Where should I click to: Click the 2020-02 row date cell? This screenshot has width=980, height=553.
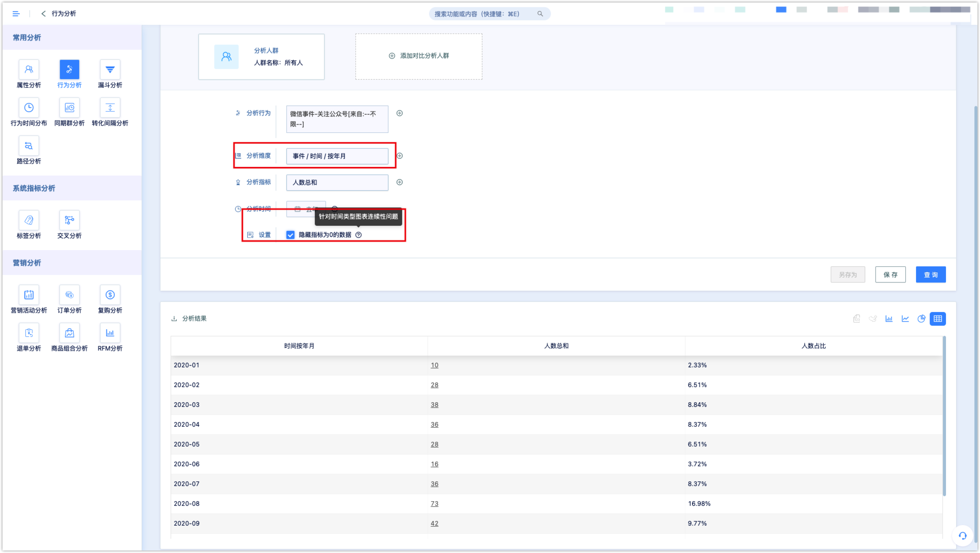click(x=299, y=385)
